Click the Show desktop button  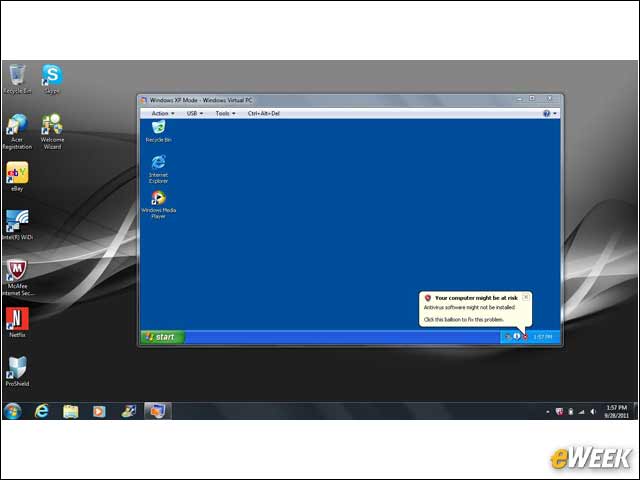point(635,411)
